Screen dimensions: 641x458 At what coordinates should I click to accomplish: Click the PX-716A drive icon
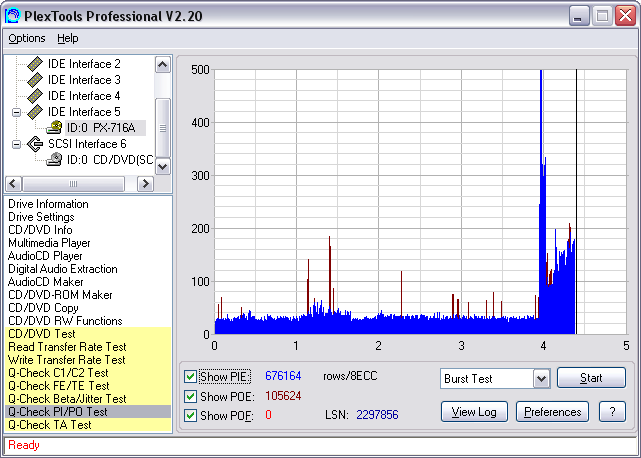click(x=54, y=128)
